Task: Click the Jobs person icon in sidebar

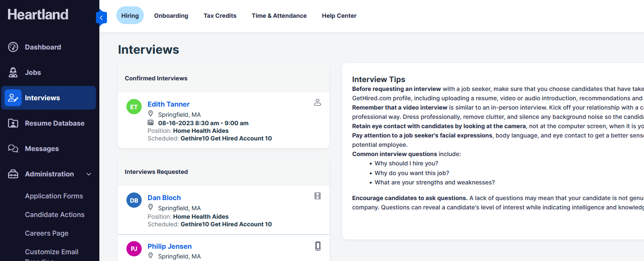Action: pos(13,72)
